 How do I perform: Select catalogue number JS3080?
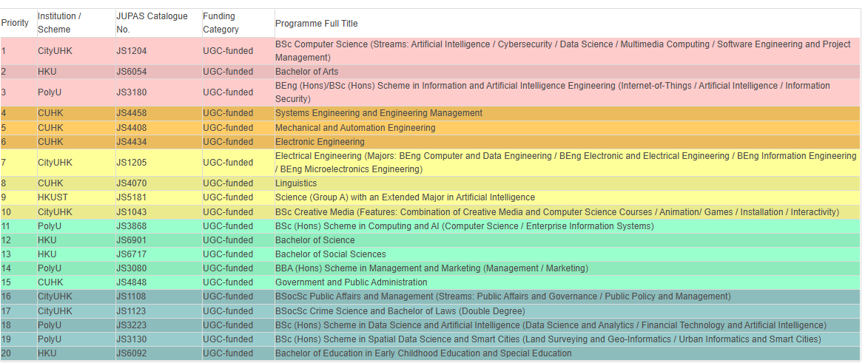pyautogui.click(x=131, y=268)
